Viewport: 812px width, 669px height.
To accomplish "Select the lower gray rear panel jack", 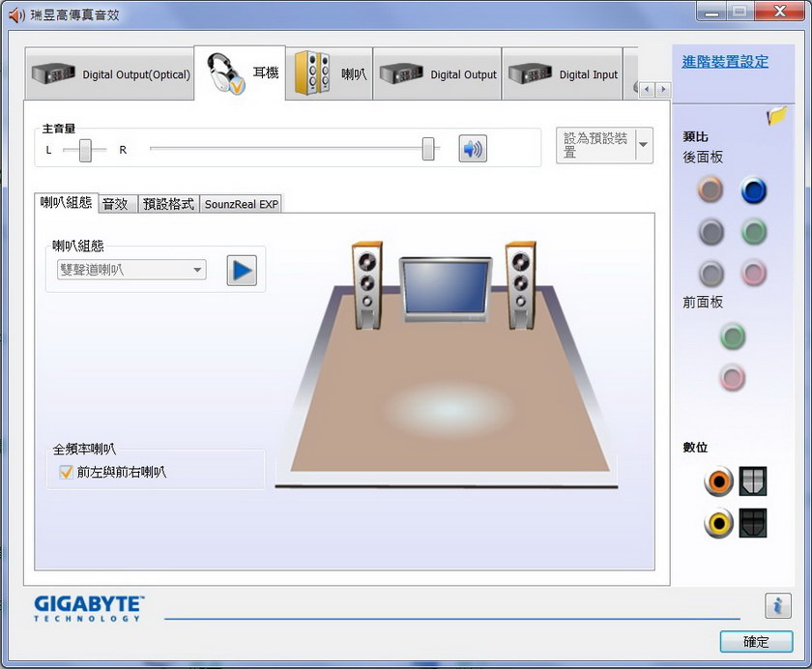I will (711, 273).
